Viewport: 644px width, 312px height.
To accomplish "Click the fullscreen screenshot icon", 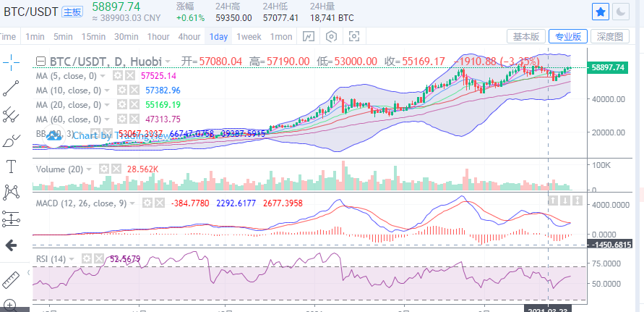I will [x=354, y=37].
